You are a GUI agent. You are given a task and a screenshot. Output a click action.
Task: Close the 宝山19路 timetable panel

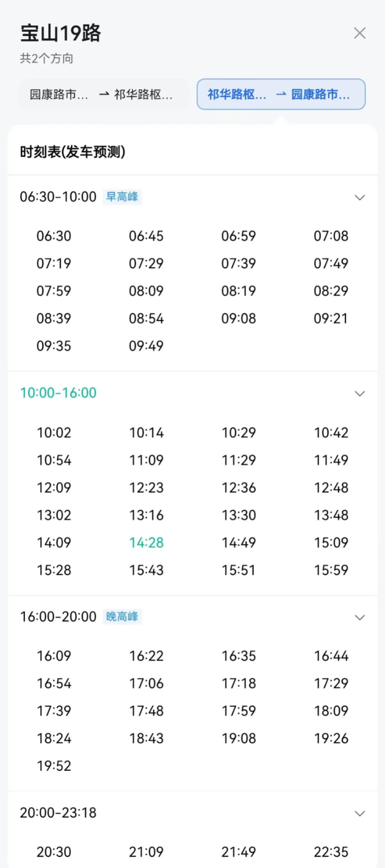pos(360,33)
